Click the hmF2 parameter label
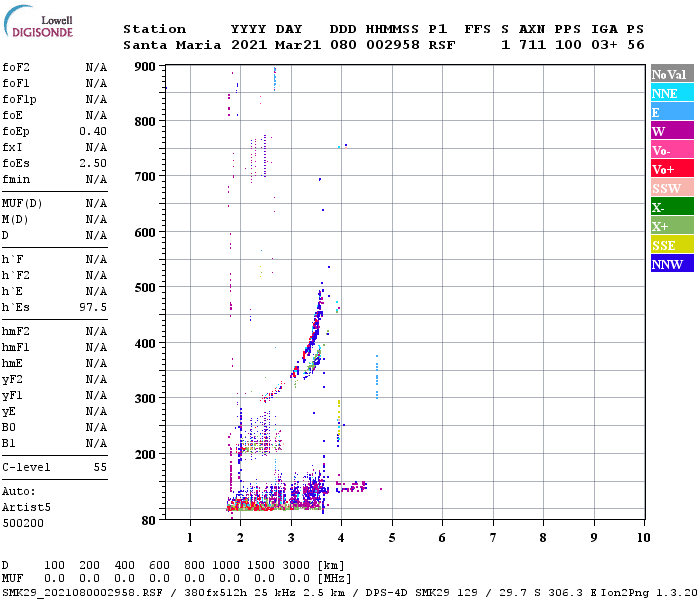The height and width of the screenshot is (600, 700). (x=16, y=332)
